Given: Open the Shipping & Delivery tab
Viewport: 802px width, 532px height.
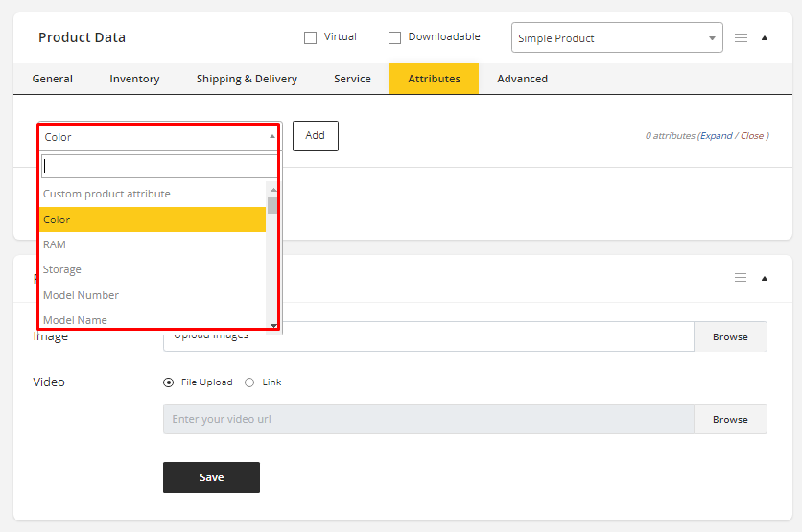Looking at the screenshot, I should [x=247, y=79].
